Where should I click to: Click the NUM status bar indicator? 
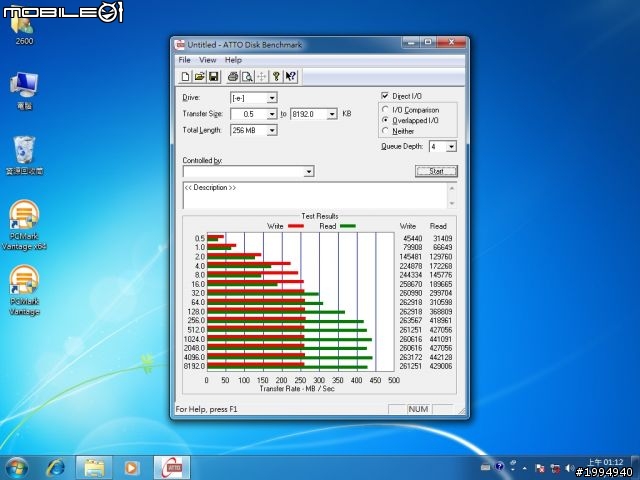(418, 409)
